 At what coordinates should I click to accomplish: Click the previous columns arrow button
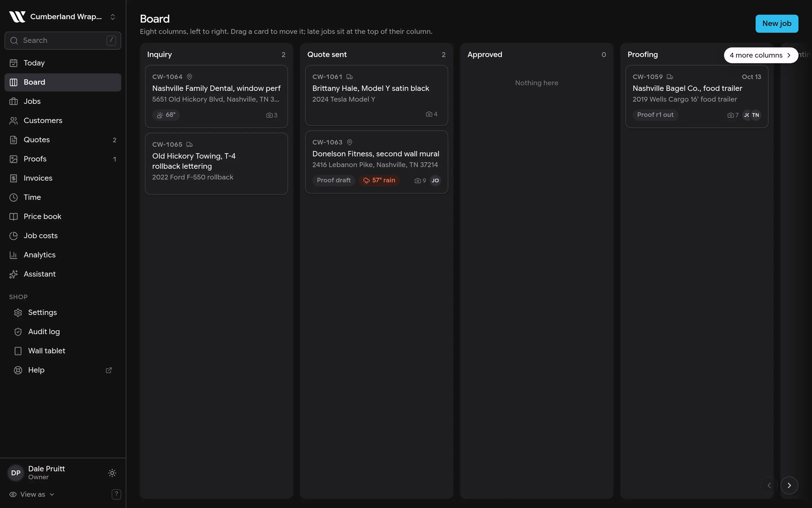769,485
